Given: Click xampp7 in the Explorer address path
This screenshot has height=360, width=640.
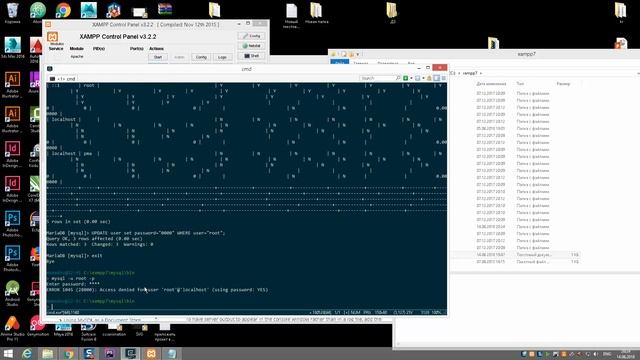Looking at the screenshot, I should click(x=470, y=73).
